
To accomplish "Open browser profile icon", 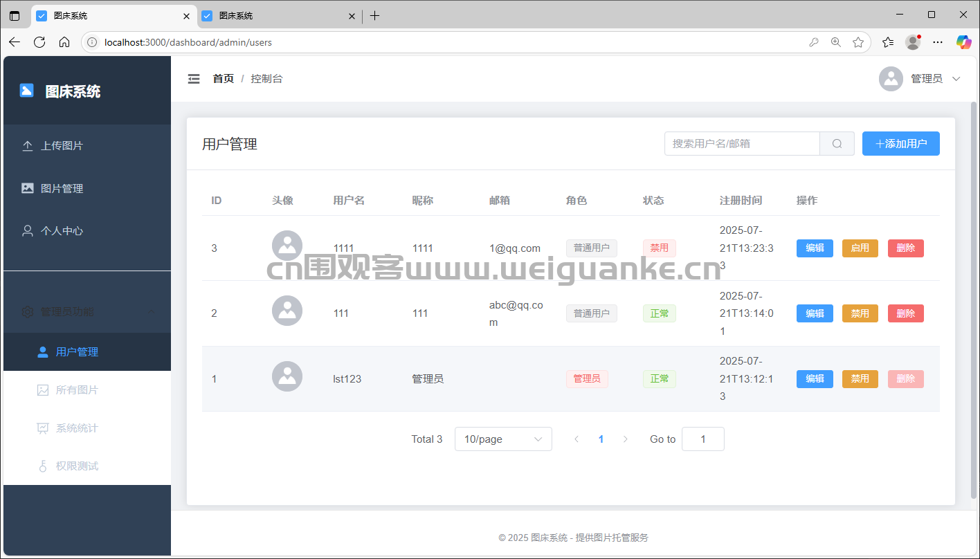I will 913,42.
